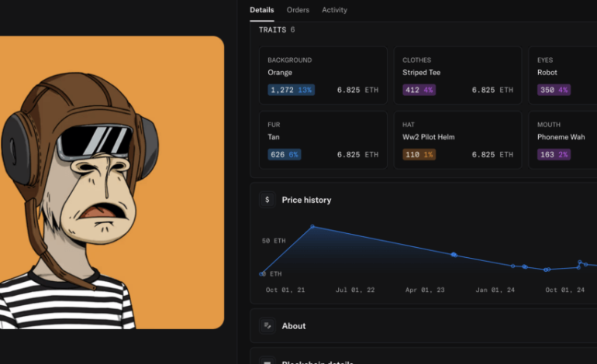Click the About section icon
597x364 pixels.
pos(267,326)
